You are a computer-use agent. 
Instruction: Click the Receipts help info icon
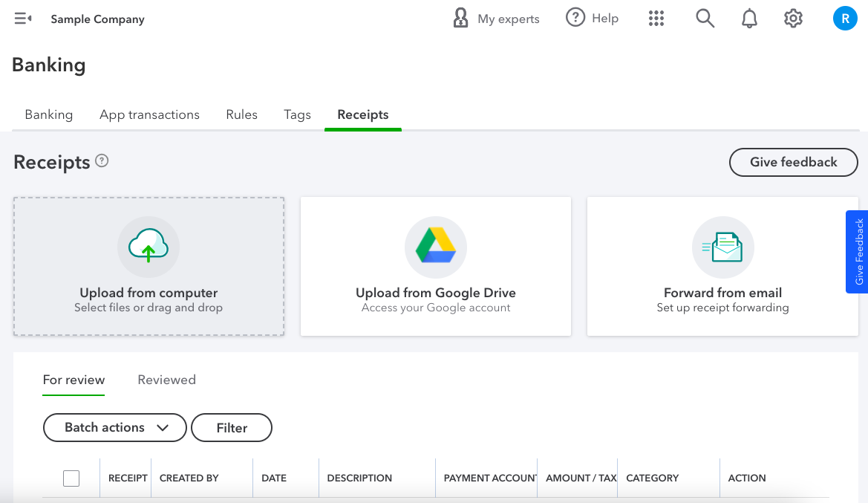pos(102,160)
